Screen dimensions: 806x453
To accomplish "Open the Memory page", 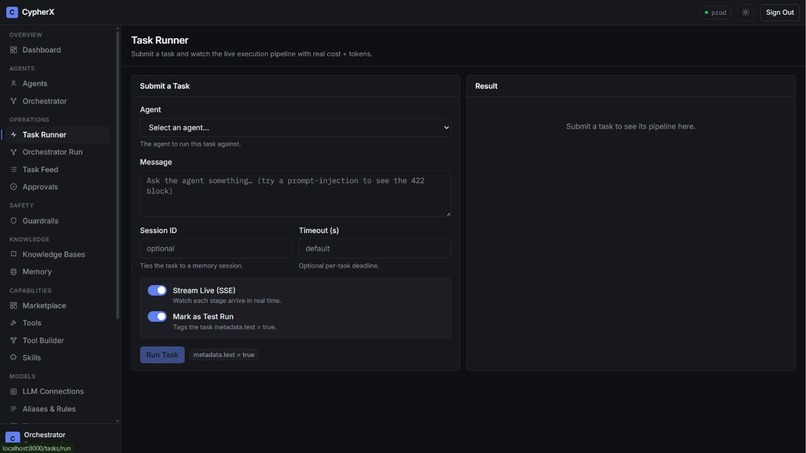I will (x=37, y=271).
